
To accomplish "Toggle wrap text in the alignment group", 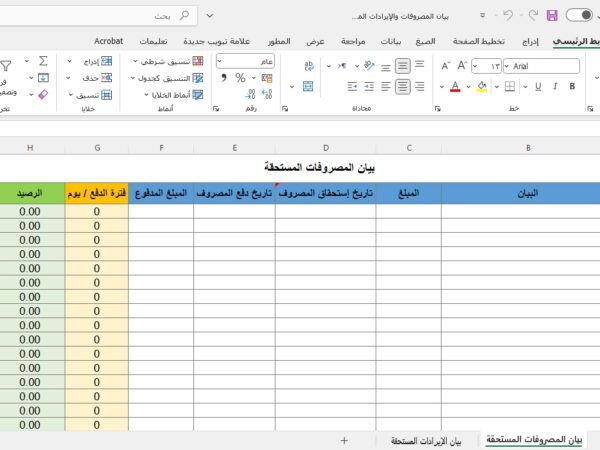I will tap(308, 66).
